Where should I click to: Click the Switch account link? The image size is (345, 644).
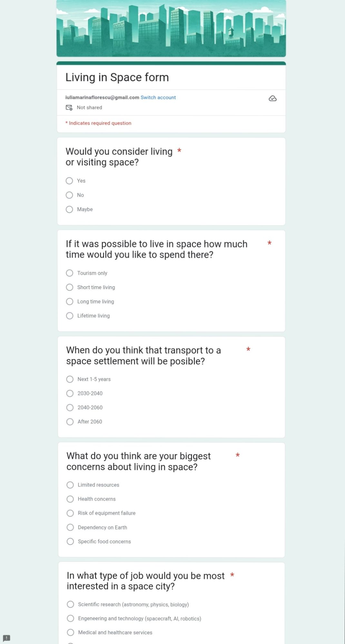coord(158,98)
